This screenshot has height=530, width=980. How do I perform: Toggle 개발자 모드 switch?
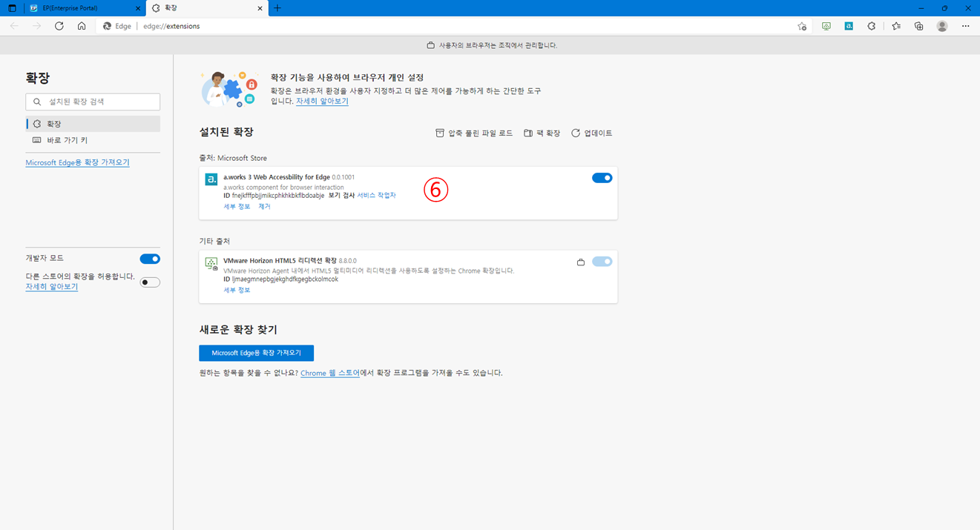click(x=150, y=259)
